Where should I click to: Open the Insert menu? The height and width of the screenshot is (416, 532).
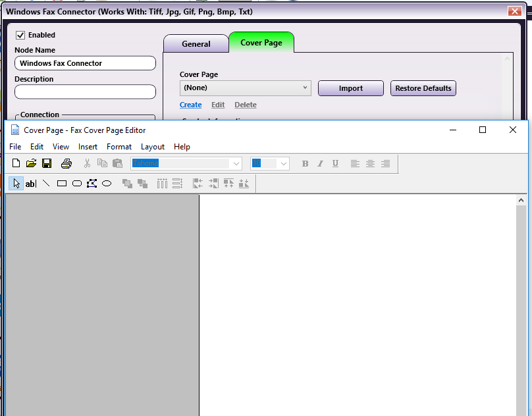point(88,147)
